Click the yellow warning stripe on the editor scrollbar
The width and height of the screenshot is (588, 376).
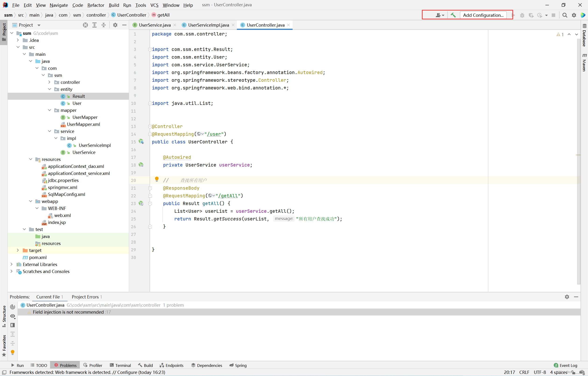point(578,155)
